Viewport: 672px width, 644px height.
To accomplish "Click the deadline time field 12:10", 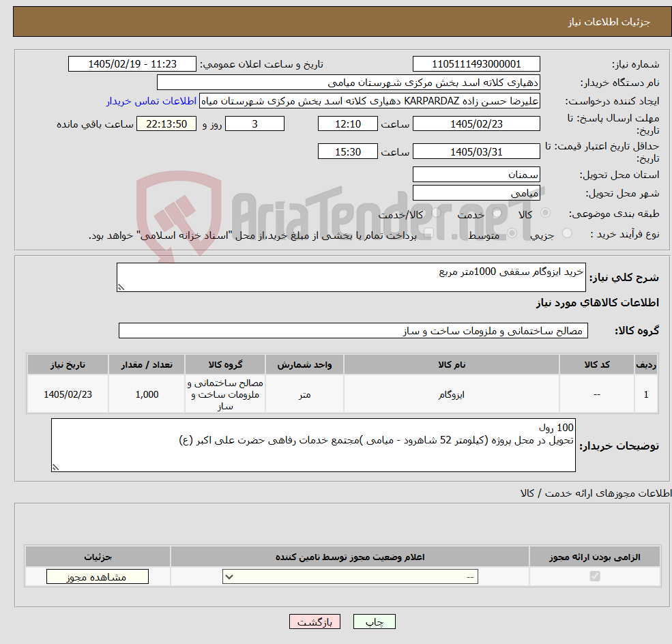I will 347,124.
